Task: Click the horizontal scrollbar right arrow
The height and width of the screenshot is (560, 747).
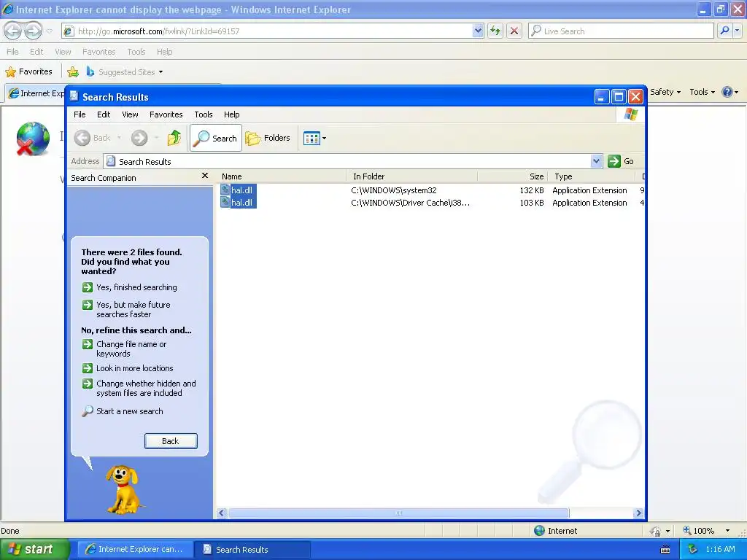Action: [x=638, y=513]
